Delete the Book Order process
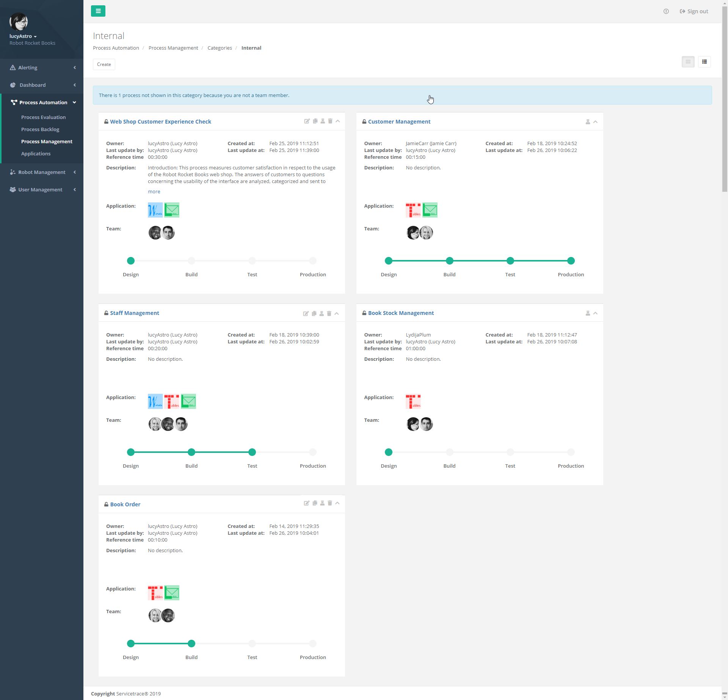This screenshot has width=728, height=700. coord(329,503)
